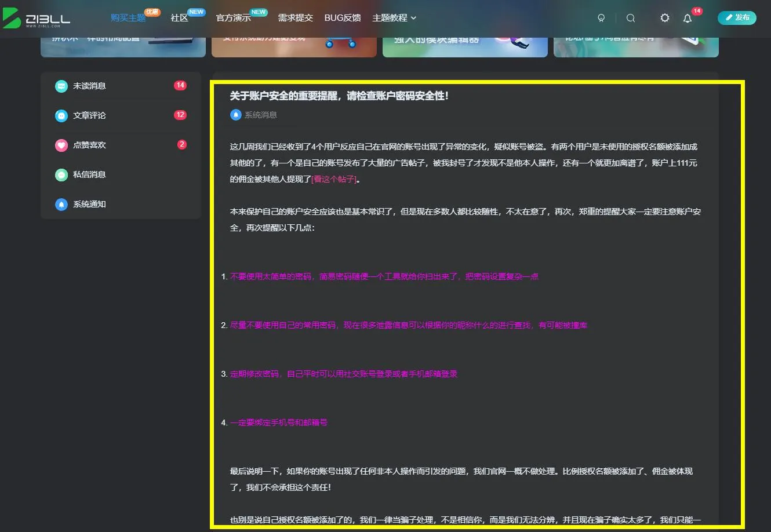Select the 未读消息 sidebar tab

point(121,86)
